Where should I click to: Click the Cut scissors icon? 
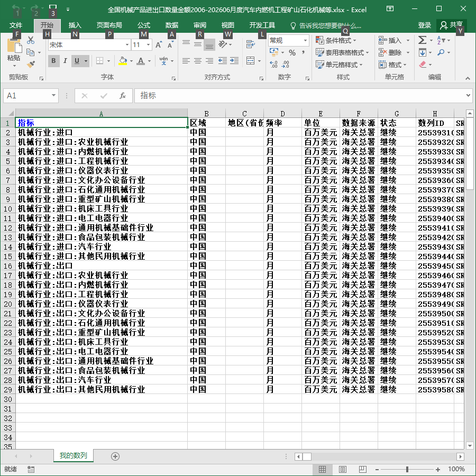(x=31, y=40)
